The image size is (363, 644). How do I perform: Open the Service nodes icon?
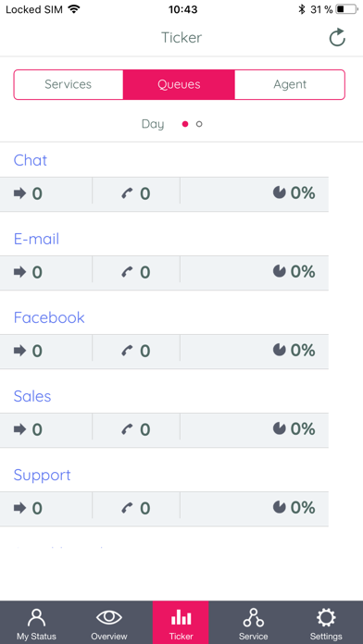coord(253,618)
